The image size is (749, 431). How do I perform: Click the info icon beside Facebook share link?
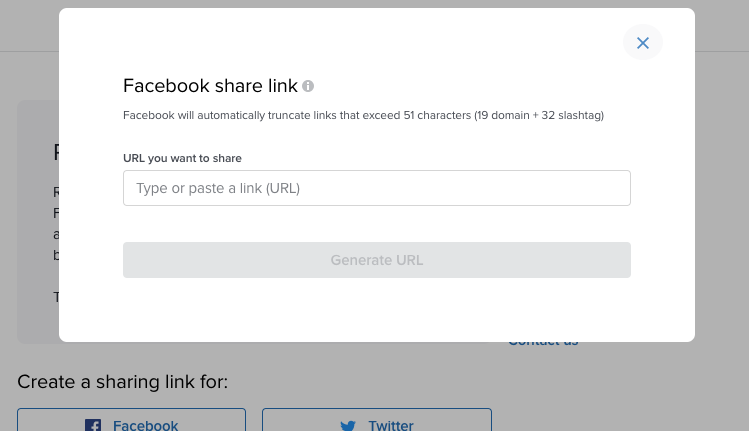click(x=308, y=86)
